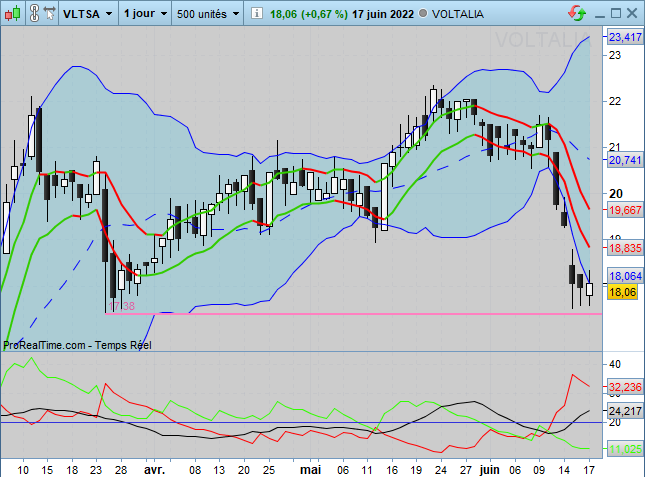Click the red-green refresh arrows icon

pos(577,14)
